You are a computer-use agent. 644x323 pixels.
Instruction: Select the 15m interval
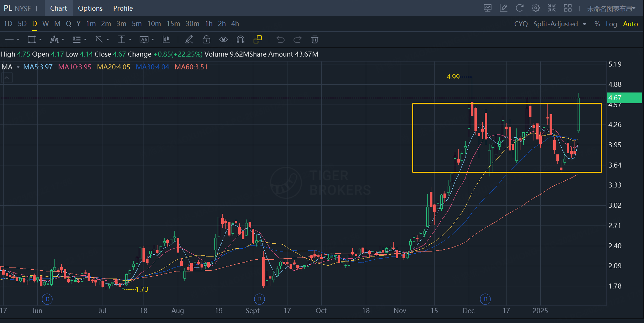[x=173, y=24]
